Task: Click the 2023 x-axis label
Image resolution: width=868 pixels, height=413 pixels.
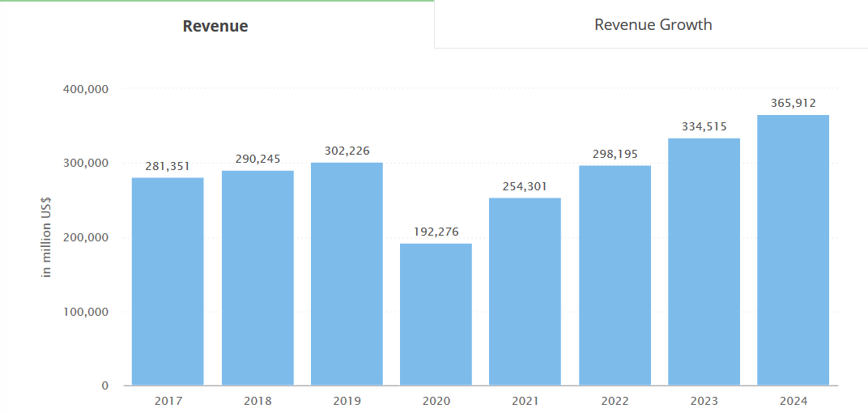Action: coord(704,401)
